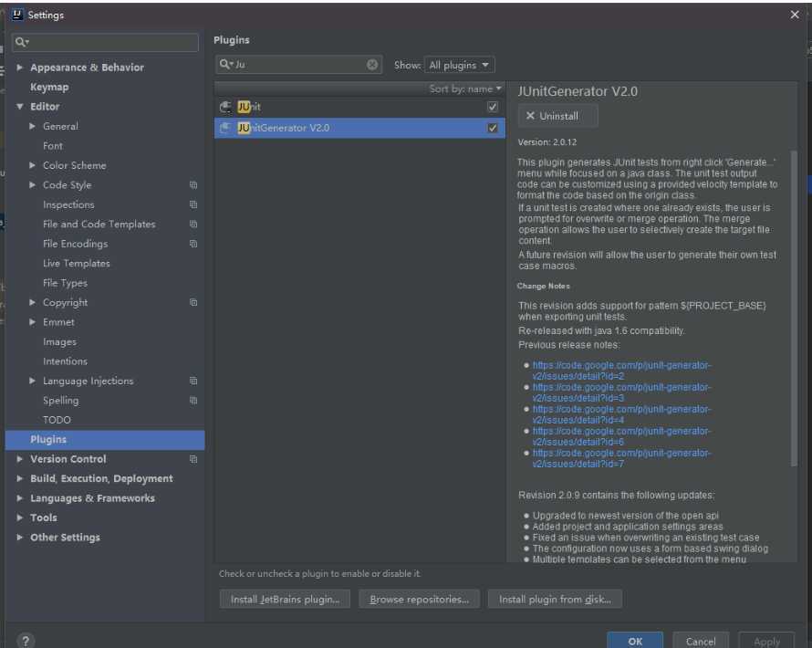The image size is (812, 648).
Task: Open the issue link ending in id=7
Action: click(622, 458)
